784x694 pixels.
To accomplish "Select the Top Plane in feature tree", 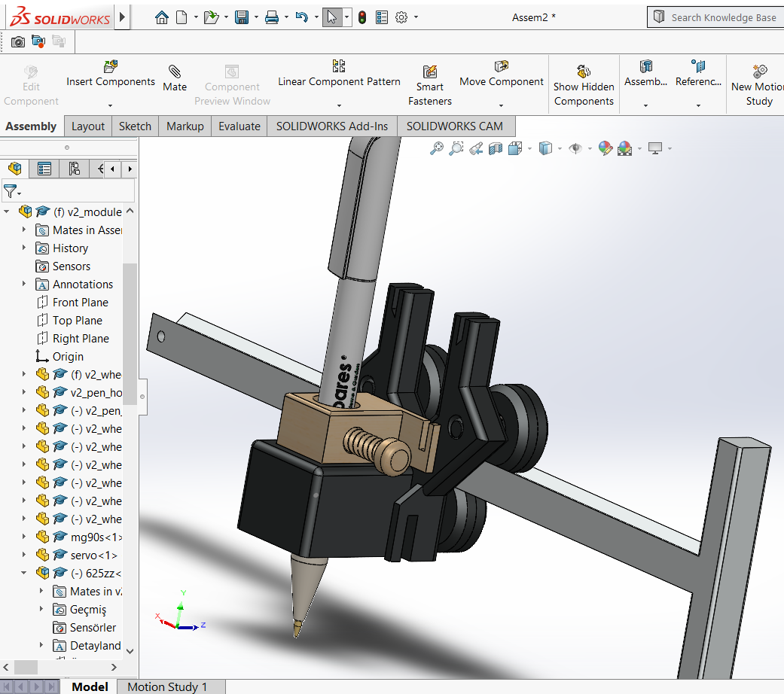I will pyautogui.click(x=77, y=320).
